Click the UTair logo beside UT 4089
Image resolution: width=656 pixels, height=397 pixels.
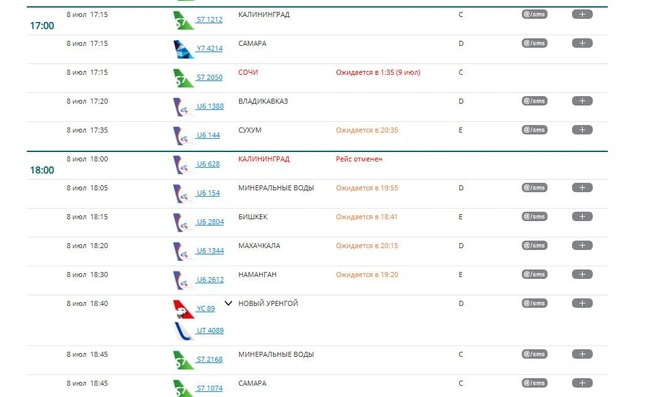(x=183, y=331)
